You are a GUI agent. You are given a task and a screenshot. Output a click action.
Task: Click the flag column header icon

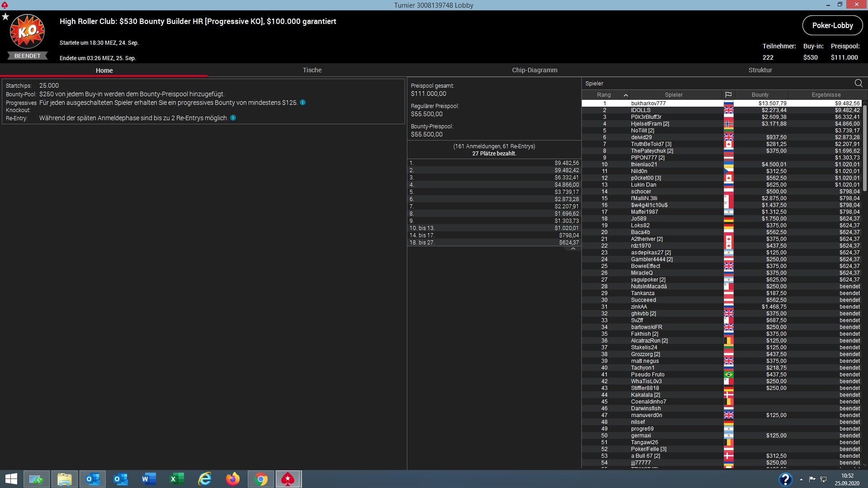728,95
